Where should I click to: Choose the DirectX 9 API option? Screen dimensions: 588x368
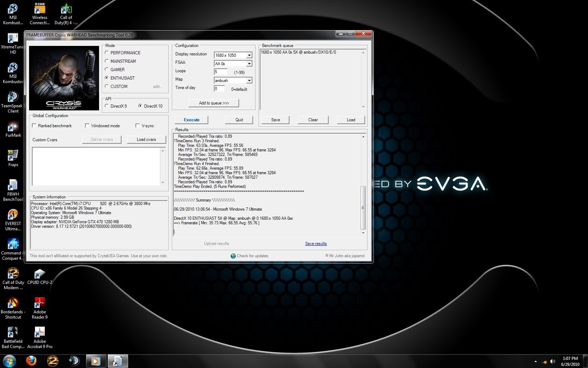(x=107, y=106)
